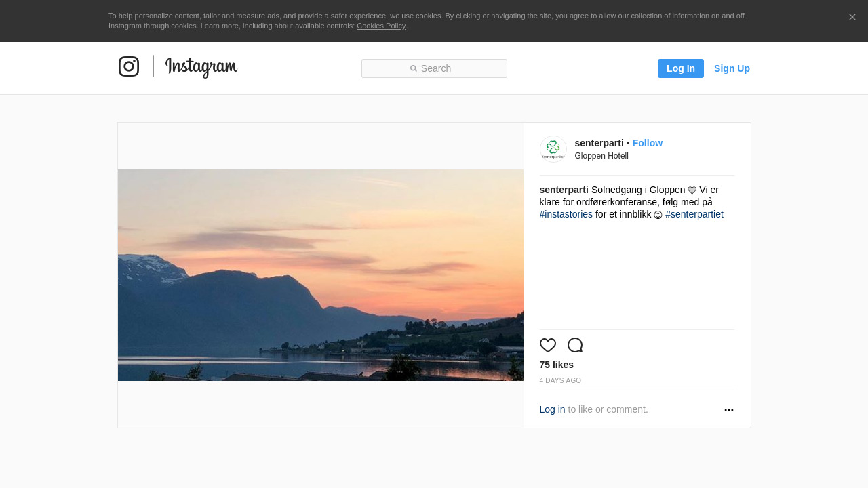Dismiss the cookie notice banner

coord(852,17)
